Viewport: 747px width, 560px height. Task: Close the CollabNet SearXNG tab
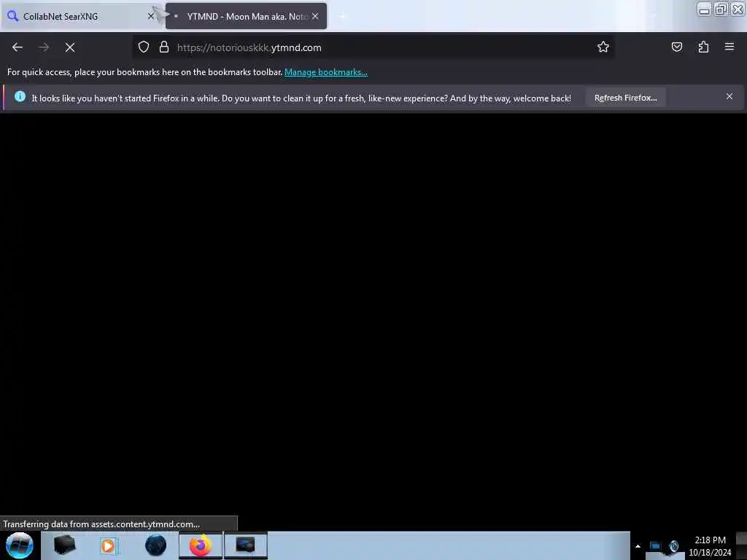click(150, 16)
